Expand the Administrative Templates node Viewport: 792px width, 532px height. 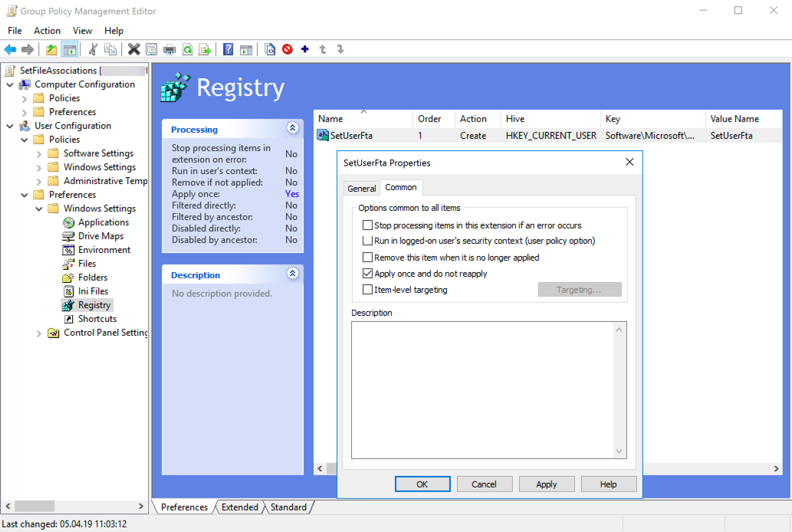(39, 182)
